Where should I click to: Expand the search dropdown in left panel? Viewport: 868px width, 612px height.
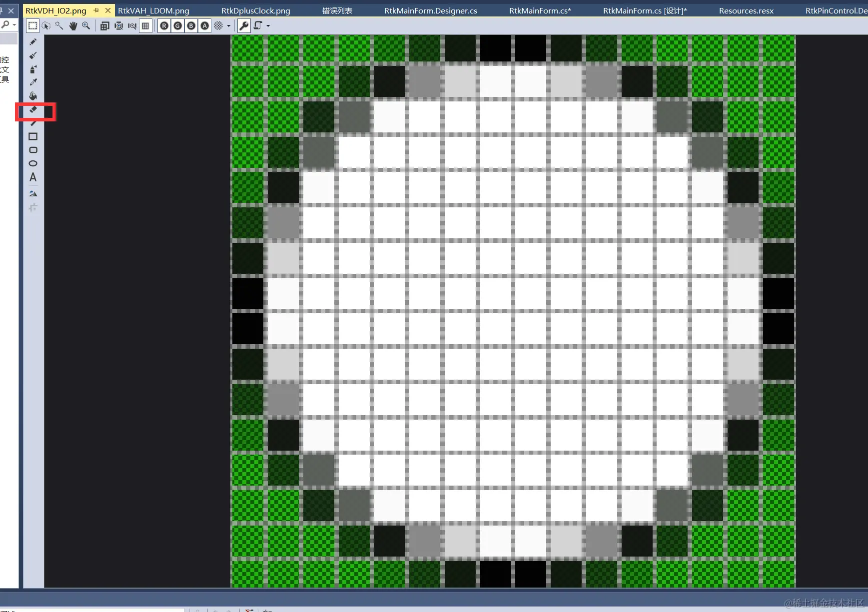pos(14,24)
